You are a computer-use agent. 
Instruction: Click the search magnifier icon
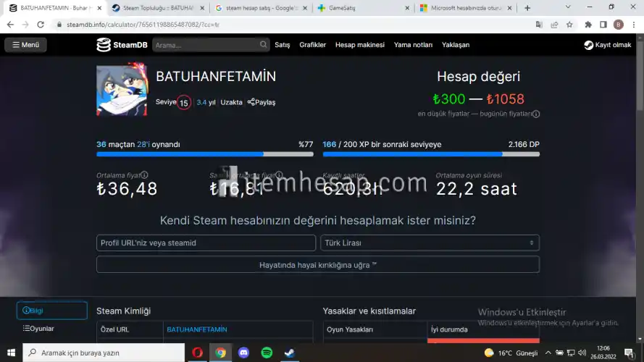(x=264, y=45)
